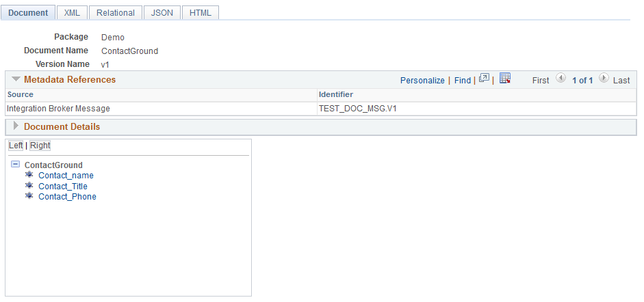The width and height of the screenshot is (644, 302).
Task: Open the Relational tab
Action: pyautogui.click(x=116, y=13)
